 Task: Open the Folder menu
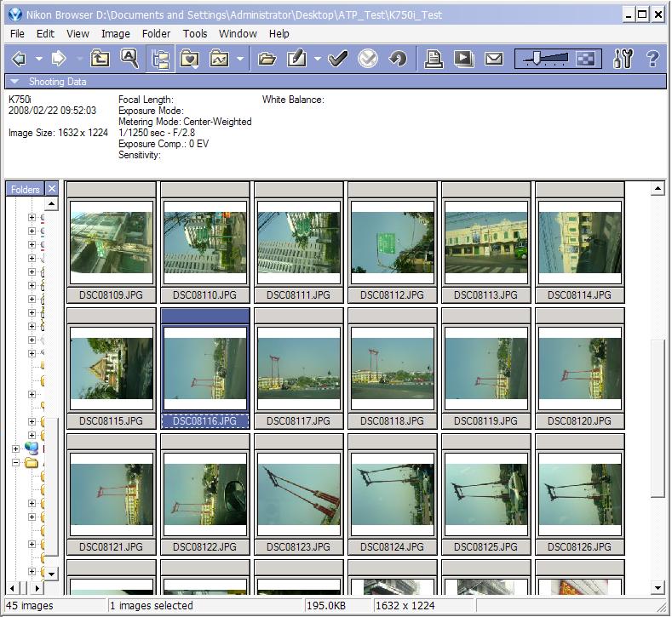click(157, 34)
